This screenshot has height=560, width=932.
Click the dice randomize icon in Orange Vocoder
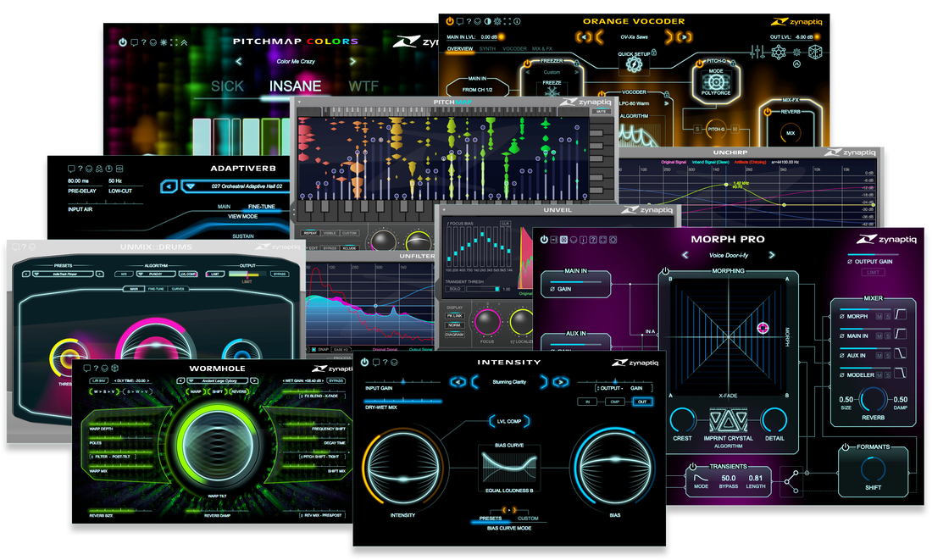(815, 53)
